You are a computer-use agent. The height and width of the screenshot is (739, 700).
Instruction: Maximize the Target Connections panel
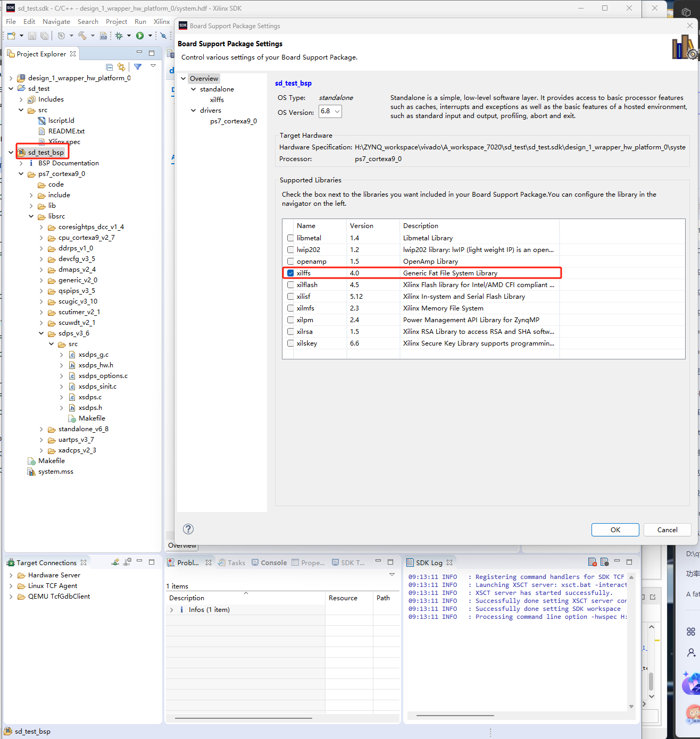152,562
